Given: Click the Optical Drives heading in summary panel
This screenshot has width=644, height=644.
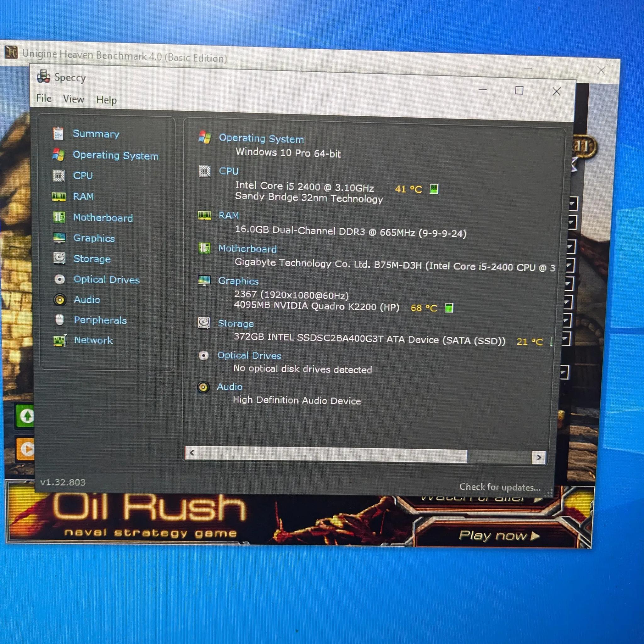Looking at the screenshot, I should [249, 356].
